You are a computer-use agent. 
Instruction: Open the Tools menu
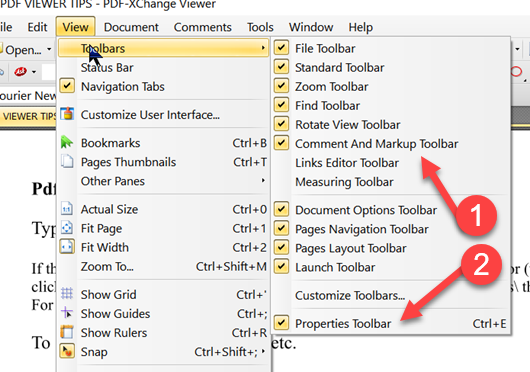coord(260,27)
